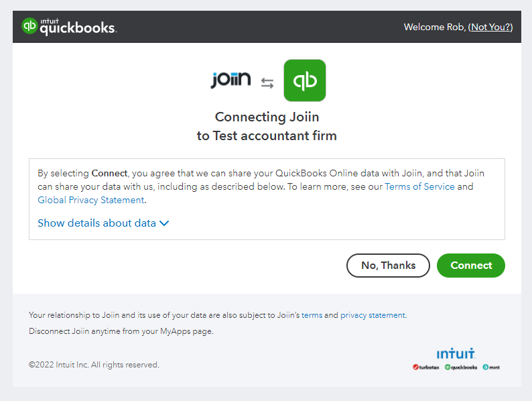
Task: Click the TurboTax logo in footer
Action: point(426,367)
